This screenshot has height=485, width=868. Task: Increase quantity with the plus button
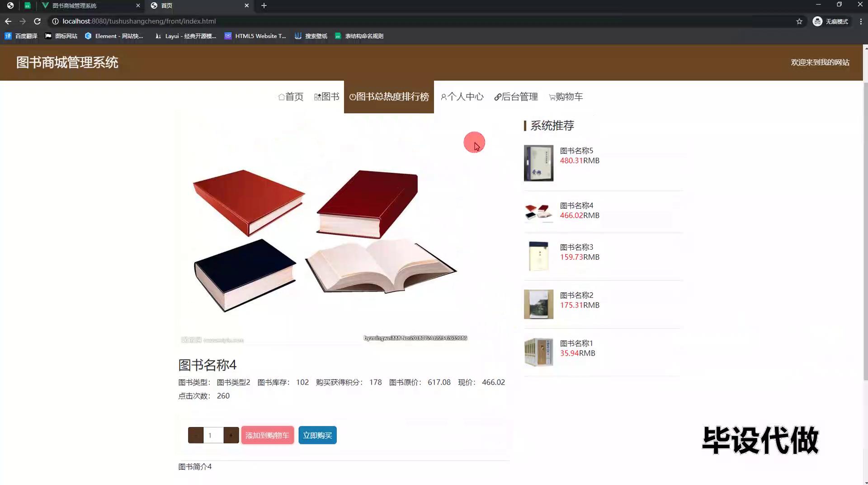[231, 435]
